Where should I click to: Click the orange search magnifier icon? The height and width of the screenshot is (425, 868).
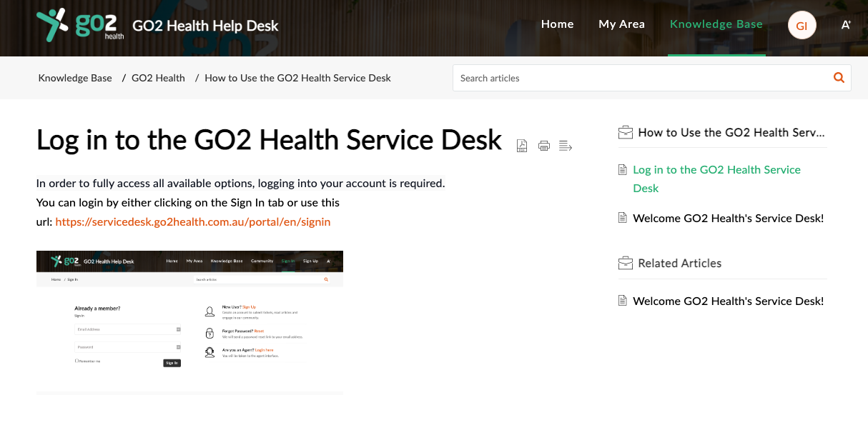pos(839,78)
